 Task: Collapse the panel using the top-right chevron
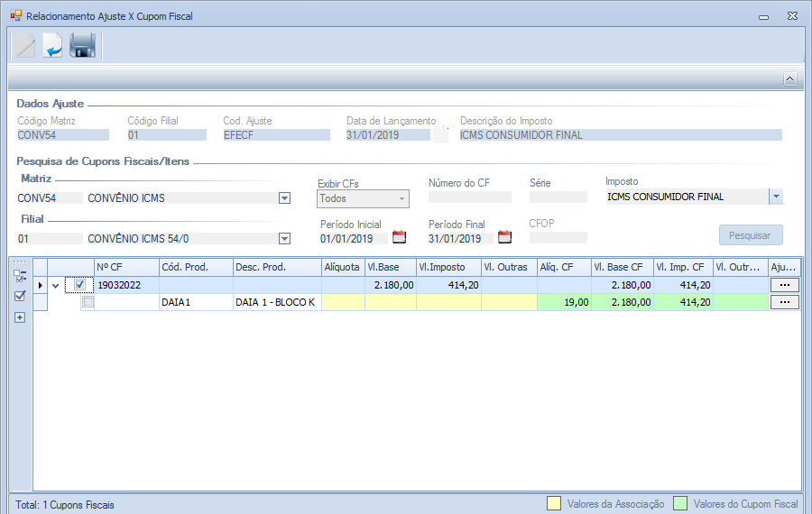[789, 79]
